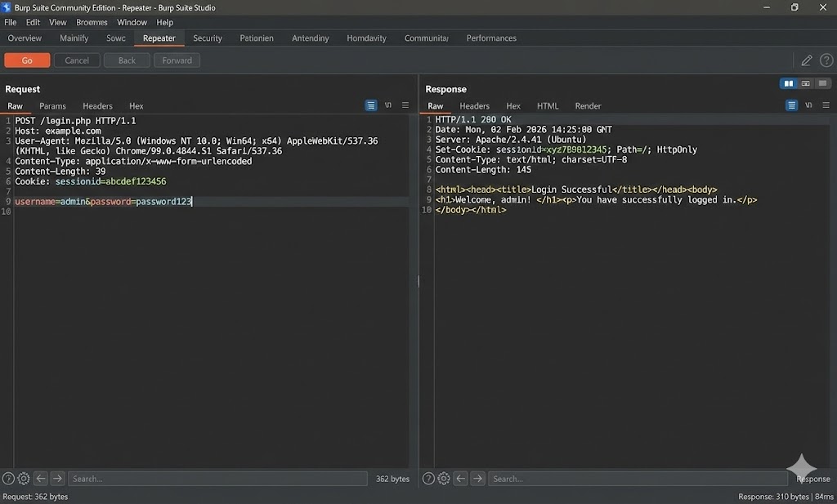Click into the Request search input field
This screenshot has width=837, height=504.
(x=217, y=479)
